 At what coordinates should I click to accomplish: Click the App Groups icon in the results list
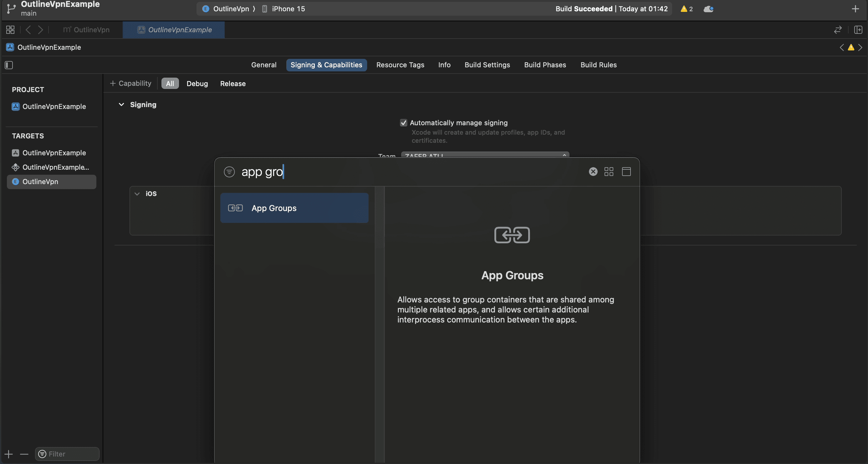(235, 208)
